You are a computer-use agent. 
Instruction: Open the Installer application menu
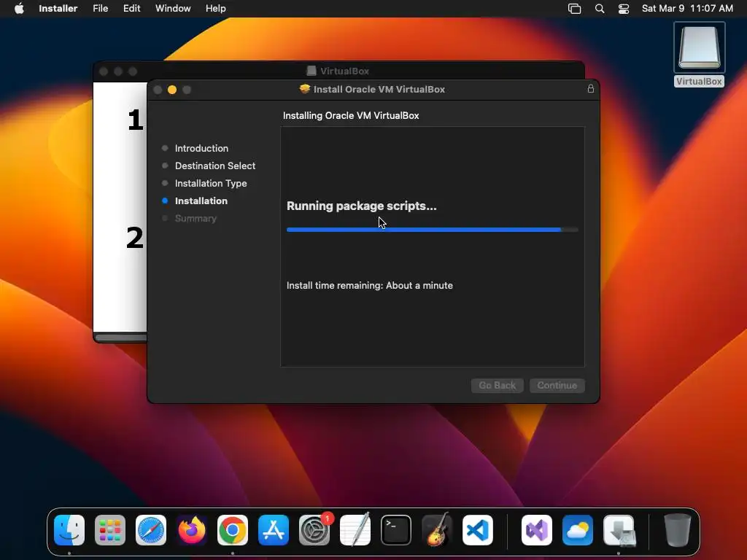(58, 9)
